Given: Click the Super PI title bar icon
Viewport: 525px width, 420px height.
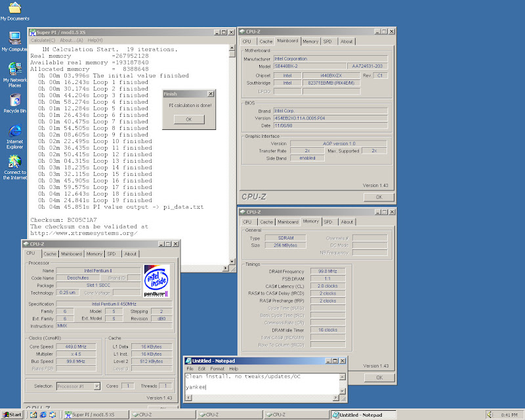Looking at the screenshot, I should pos(32,32).
